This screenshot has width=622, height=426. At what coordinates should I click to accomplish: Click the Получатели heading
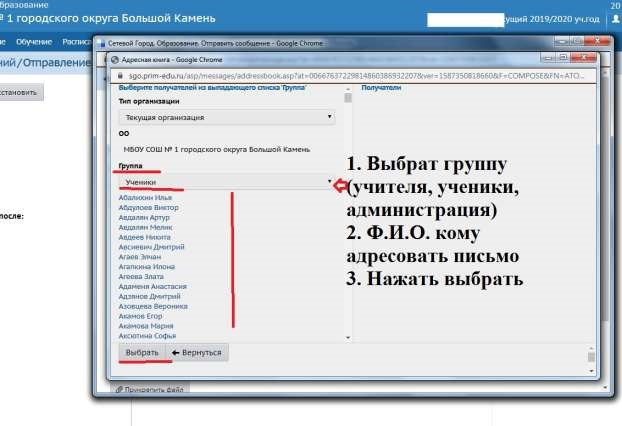click(x=381, y=88)
